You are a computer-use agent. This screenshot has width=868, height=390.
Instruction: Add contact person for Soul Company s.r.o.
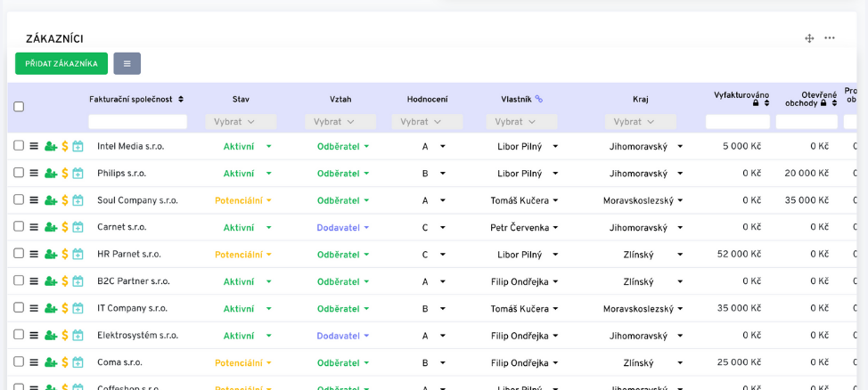point(51,200)
